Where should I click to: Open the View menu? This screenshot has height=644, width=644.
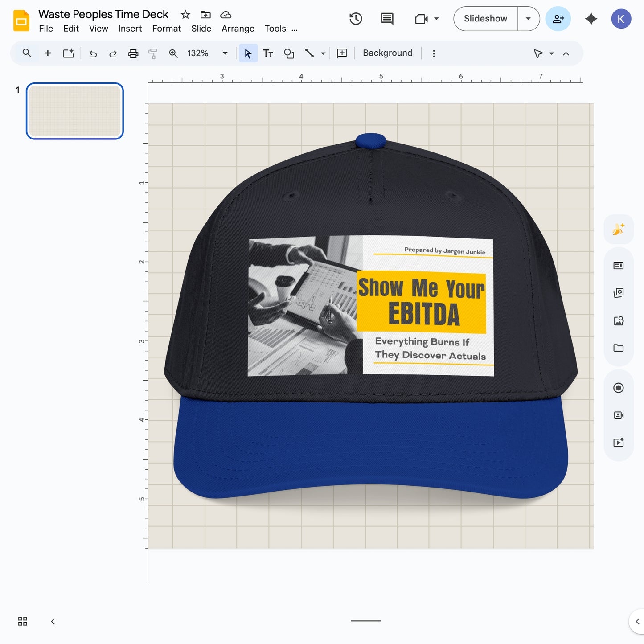pyautogui.click(x=98, y=29)
